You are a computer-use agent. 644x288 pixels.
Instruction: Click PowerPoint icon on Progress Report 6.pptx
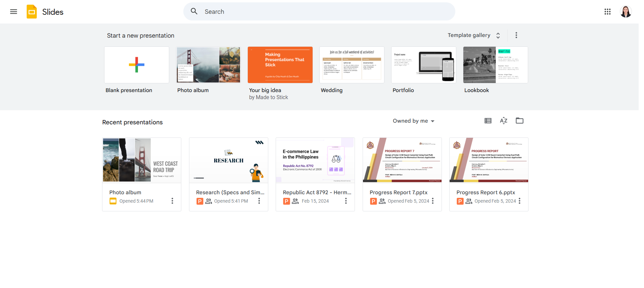(x=460, y=201)
